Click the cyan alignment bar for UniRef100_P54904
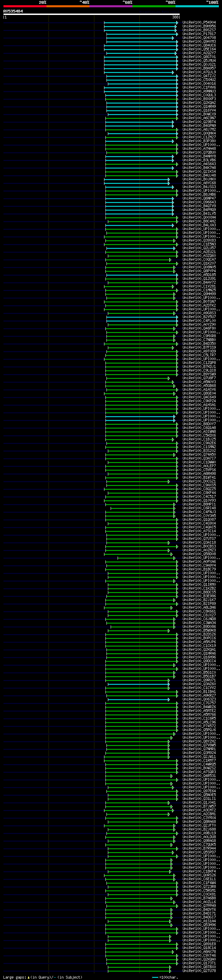Viewport: 222px width, 980px height. click(x=141, y=23)
